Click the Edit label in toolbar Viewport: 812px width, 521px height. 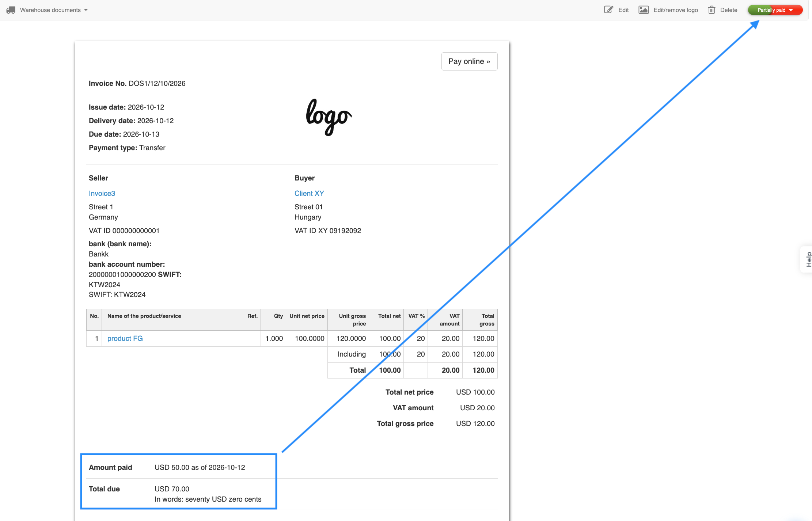pyautogui.click(x=623, y=10)
